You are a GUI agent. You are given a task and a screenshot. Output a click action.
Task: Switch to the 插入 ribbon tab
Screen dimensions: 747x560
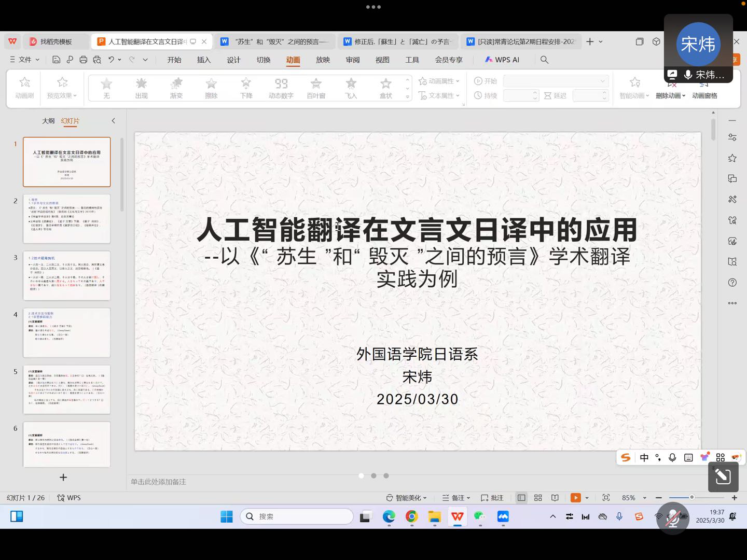(204, 60)
